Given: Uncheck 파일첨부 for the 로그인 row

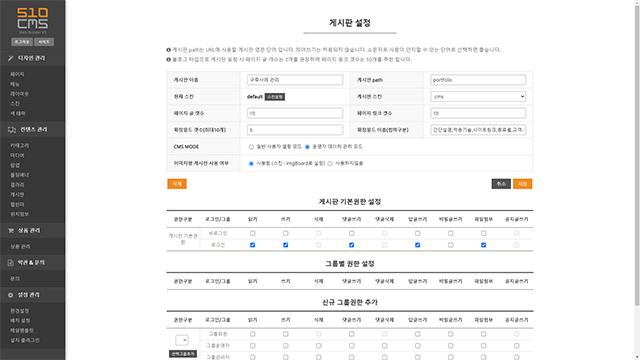Looking at the screenshot, I should pos(484,245).
